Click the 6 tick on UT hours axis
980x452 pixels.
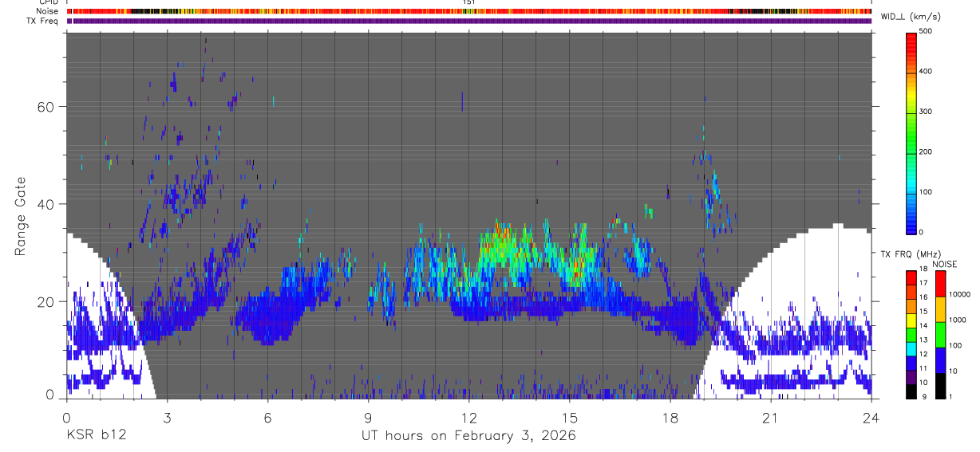tap(267, 417)
